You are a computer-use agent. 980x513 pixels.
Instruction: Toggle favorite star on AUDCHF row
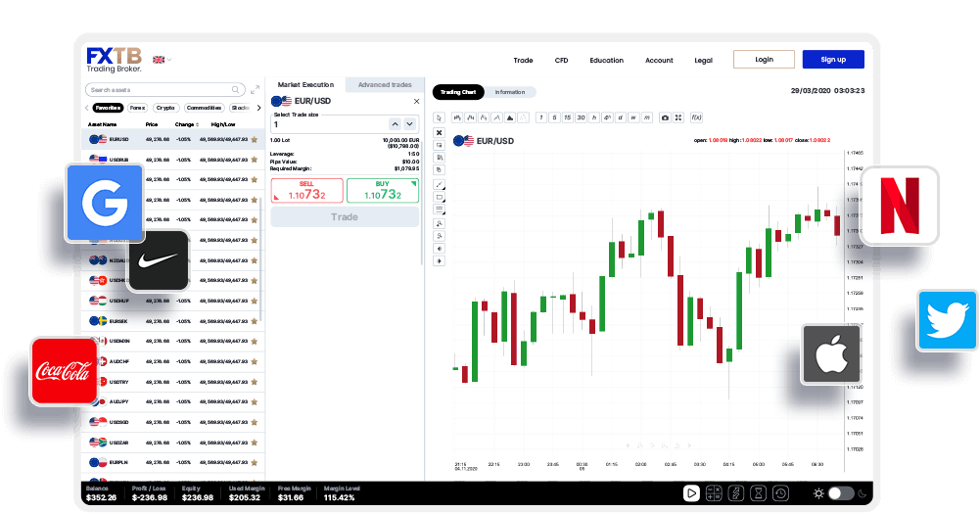click(255, 361)
